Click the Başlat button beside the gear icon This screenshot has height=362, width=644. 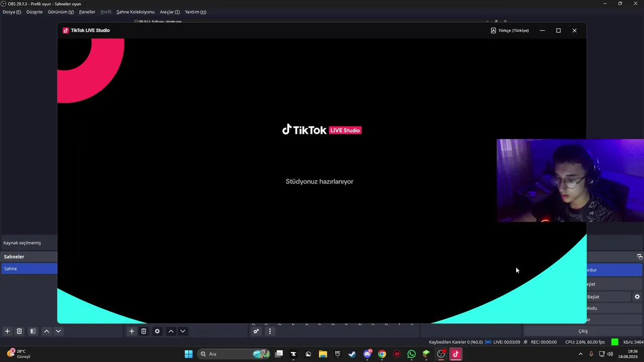click(x=608, y=297)
